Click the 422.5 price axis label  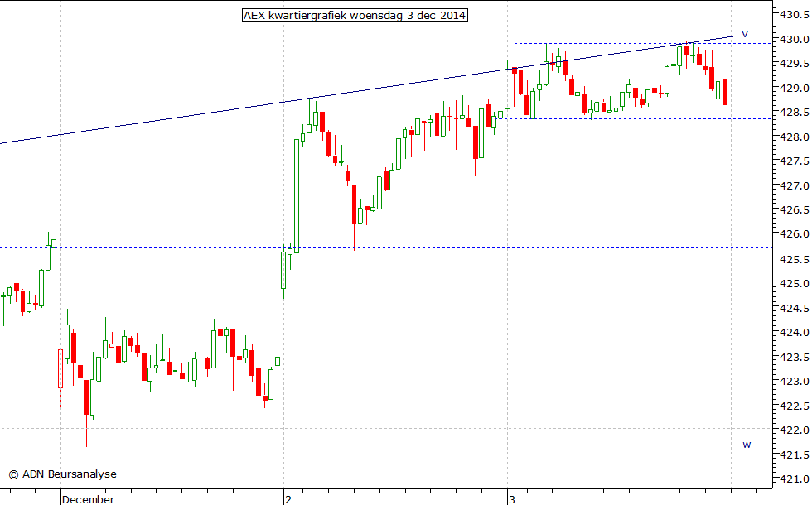(795, 406)
